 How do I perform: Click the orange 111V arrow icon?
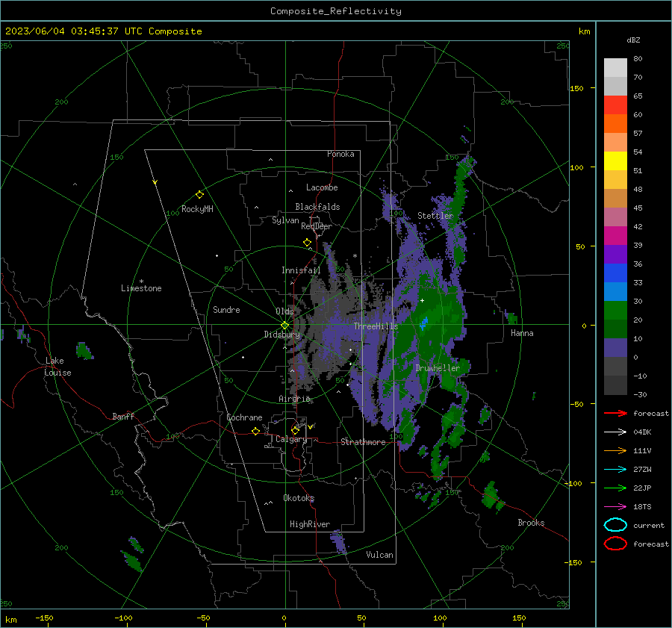pos(615,450)
